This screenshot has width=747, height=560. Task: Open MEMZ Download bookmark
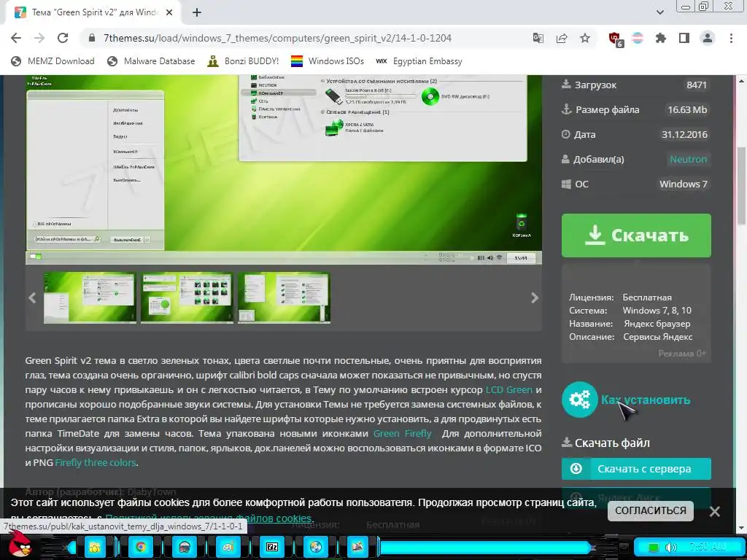(x=53, y=61)
